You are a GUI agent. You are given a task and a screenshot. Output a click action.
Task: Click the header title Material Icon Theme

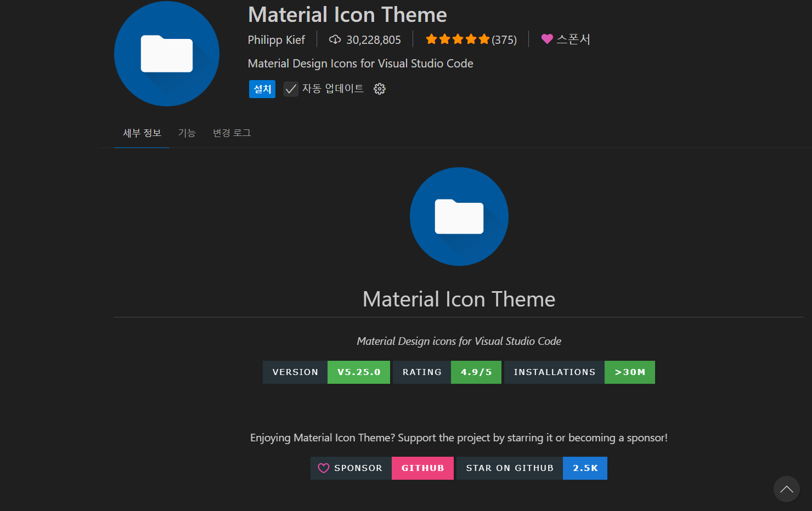click(x=347, y=15)
